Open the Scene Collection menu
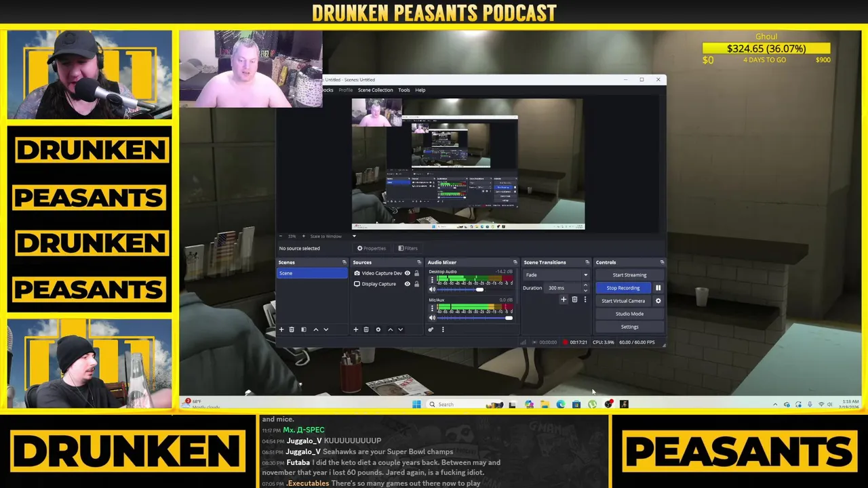The image size is (868, 488). point(375,90)
